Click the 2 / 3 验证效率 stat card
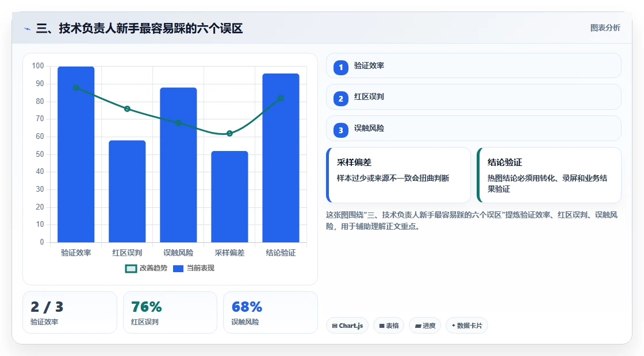This screenshot has height=356, width=644. (70, 312)
